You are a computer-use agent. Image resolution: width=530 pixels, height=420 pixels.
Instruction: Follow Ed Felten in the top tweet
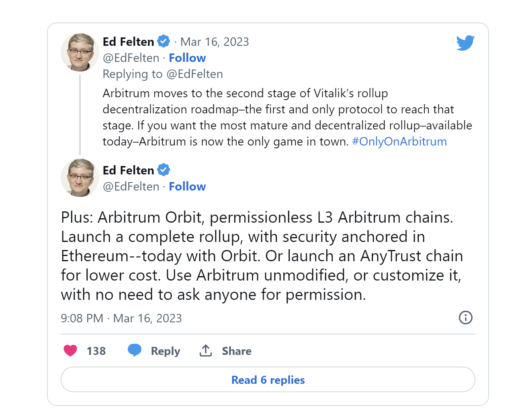tap(187, 58)
